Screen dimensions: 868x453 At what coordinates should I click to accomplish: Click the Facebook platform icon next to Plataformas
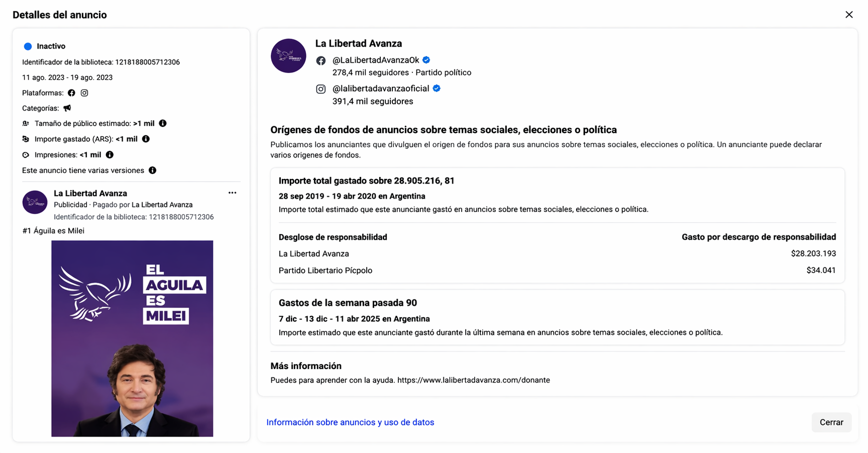click(x=71, y=92)
